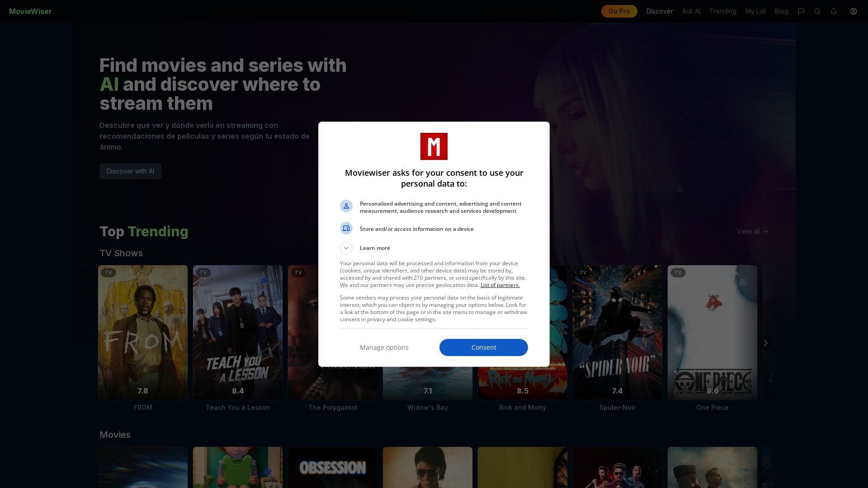Click View all trending link
The image size is (868, 488).
752,231
